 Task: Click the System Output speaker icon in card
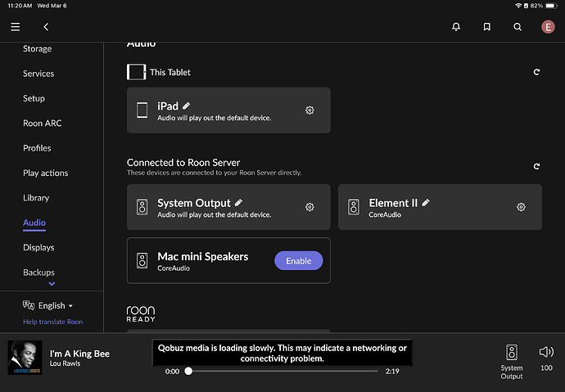142,207
